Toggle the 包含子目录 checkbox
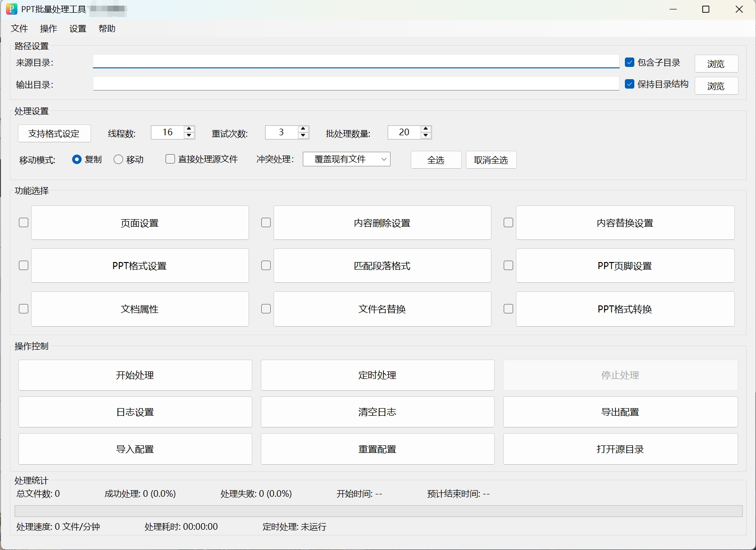This screenshot has height=550, width=756. [630, 62]
